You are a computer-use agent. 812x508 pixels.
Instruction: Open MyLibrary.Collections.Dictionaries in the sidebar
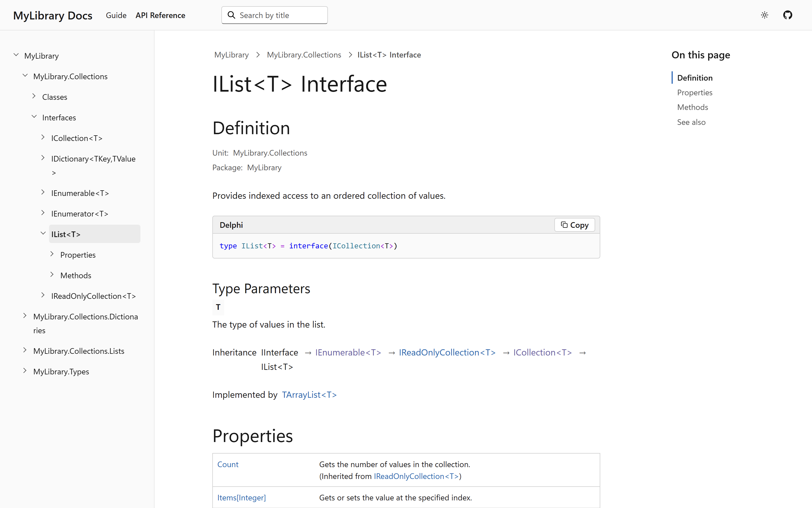[86, 324]
